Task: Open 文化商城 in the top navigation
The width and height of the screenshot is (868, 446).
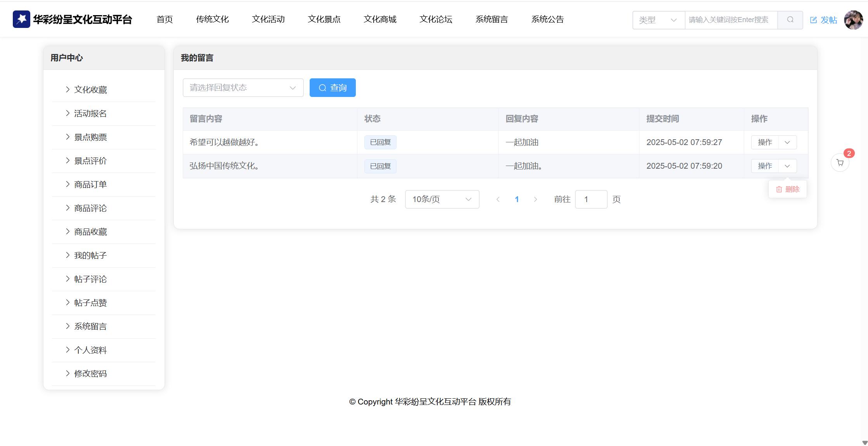Action: pos(380,19)
